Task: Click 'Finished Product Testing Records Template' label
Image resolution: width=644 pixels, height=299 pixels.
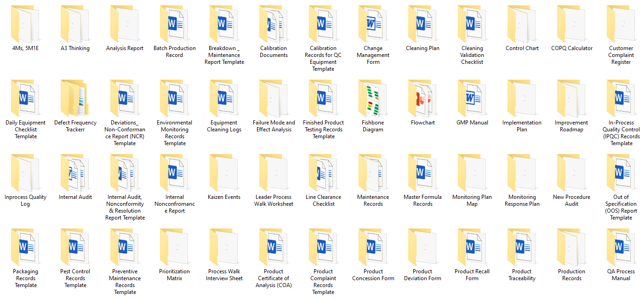Action: pyautogui.click(x=323, y=130)
